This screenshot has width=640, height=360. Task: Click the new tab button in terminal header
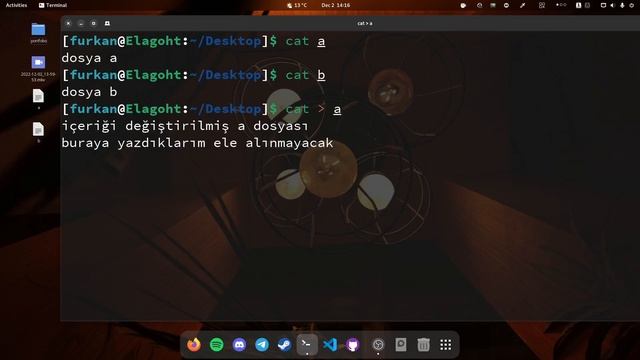click(x=107, y=23)
